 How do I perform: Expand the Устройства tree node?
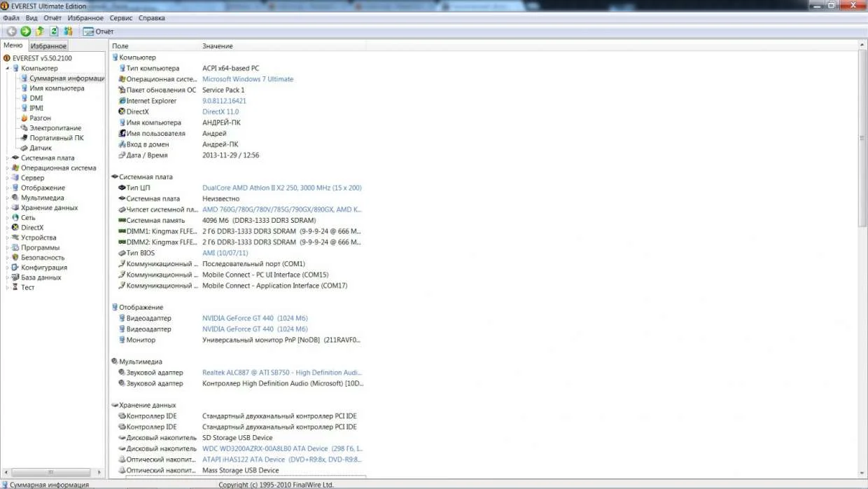coord(8,237)
